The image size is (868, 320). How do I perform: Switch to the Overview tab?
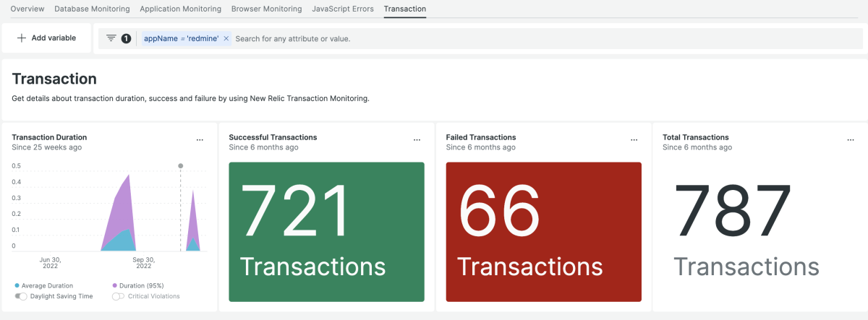(27, 9)
